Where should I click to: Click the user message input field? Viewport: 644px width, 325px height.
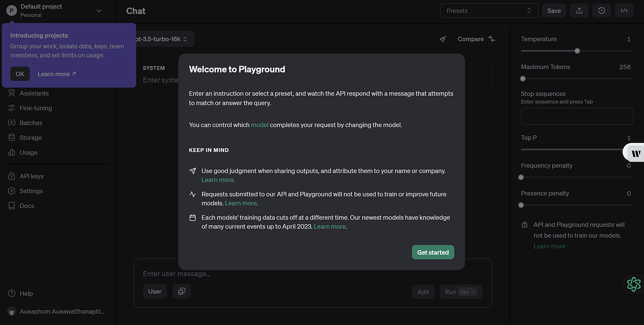click(268, 273)
